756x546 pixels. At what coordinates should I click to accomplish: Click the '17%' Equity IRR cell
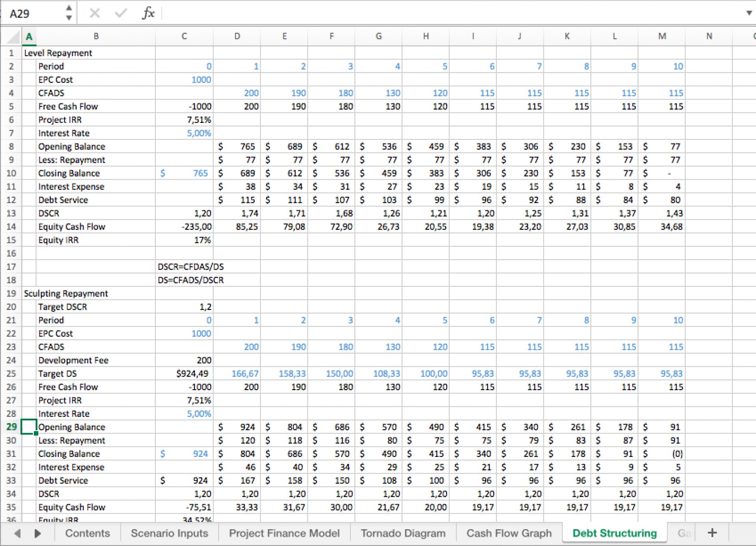pyautogui.click(x=184, y=240)
